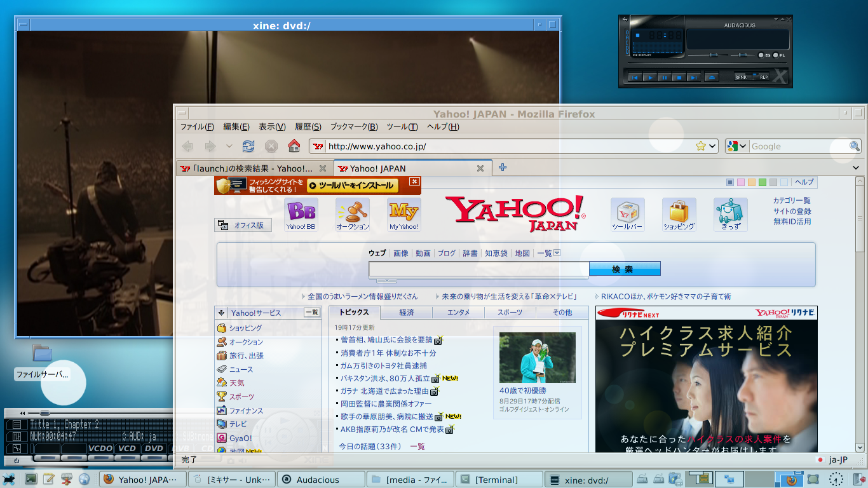
Task: Collapse the Yahoo!サービス panel arrow
Action: pyautogui.click(x=221, y=313)
